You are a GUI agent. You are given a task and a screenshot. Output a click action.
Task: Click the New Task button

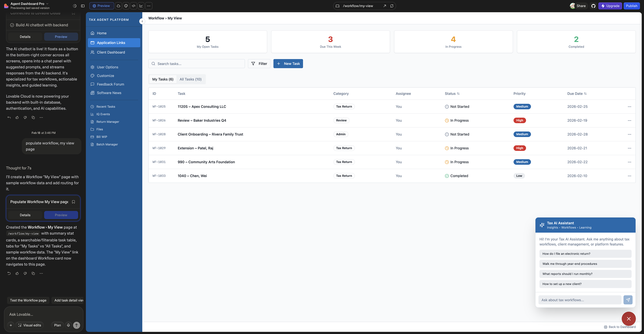288,63
